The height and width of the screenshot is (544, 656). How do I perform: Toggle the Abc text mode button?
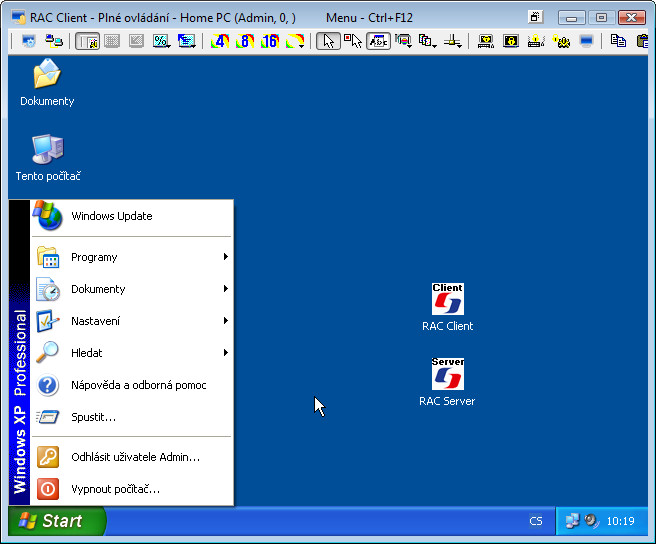tap(378, 41)
